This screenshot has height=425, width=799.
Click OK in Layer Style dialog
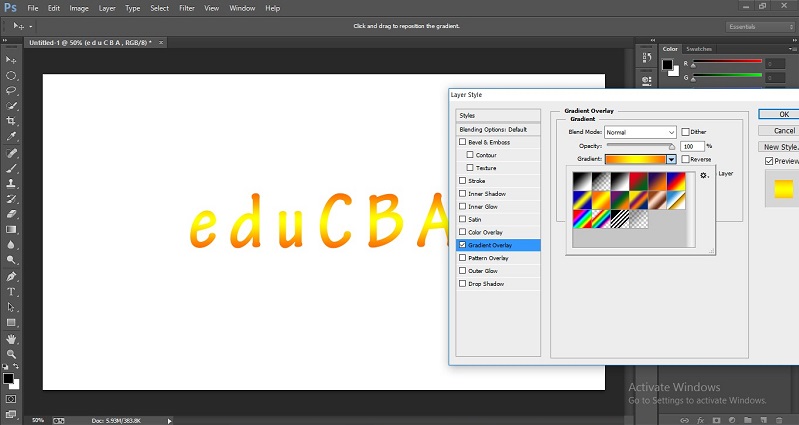779,114
